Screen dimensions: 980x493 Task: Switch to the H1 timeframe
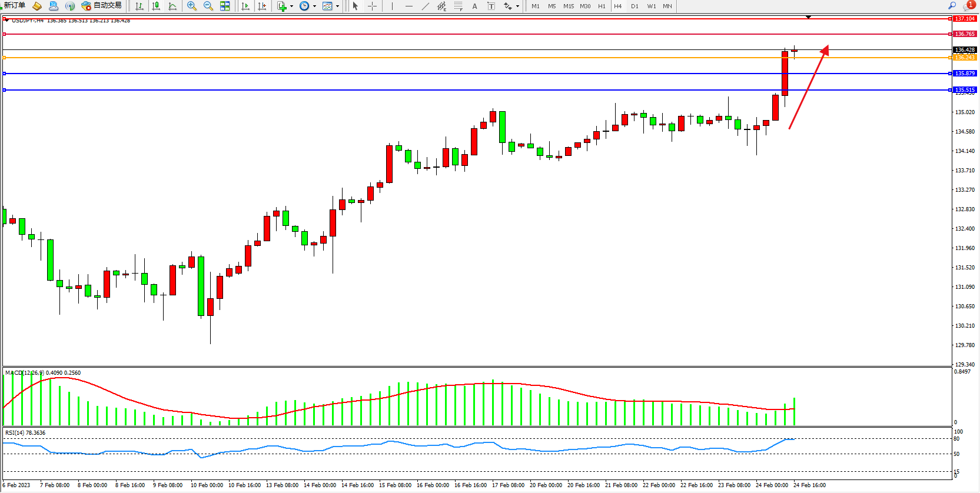(602, 6)
